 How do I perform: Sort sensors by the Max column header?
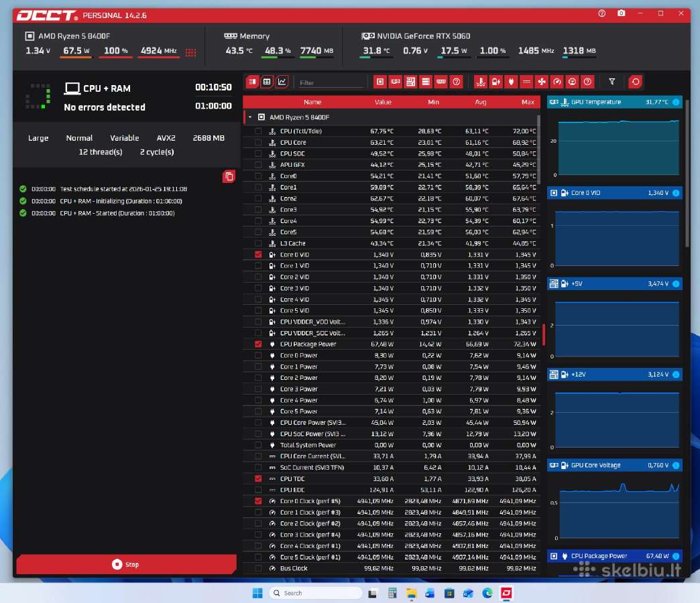click(528, 102)
